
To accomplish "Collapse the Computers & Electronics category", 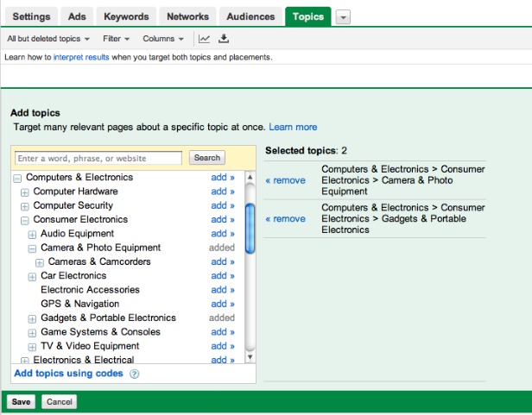I will tap(17, 178).
